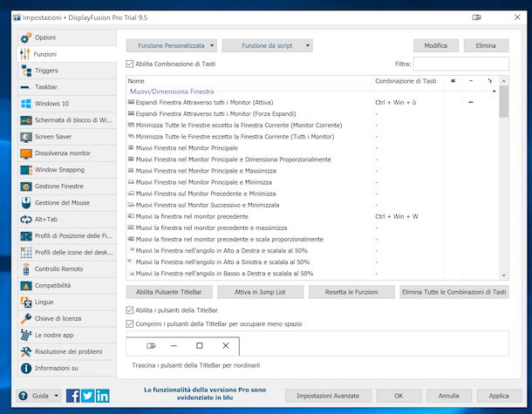532x414 pixels.
Task: Toggle Comprimi i pulsanti della TitleBar checkbox
Action: pyautogui.click(x=129, y=324)
